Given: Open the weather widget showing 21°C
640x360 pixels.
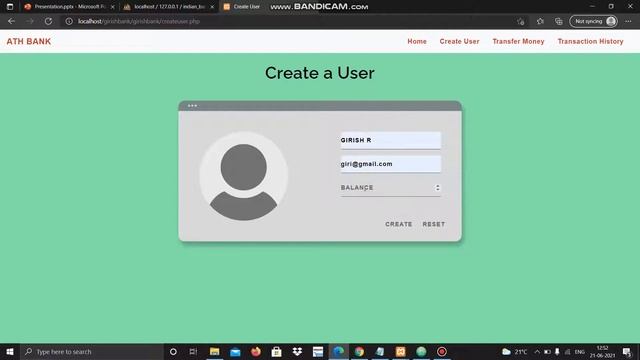Looking at the screenshot, I should (514, 351).
